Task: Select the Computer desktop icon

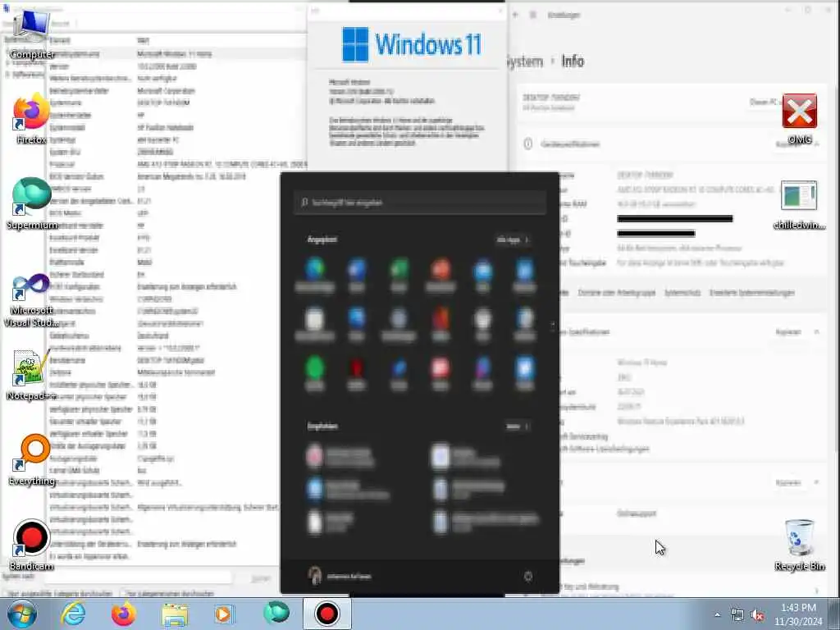Action: tap(32, 33)
